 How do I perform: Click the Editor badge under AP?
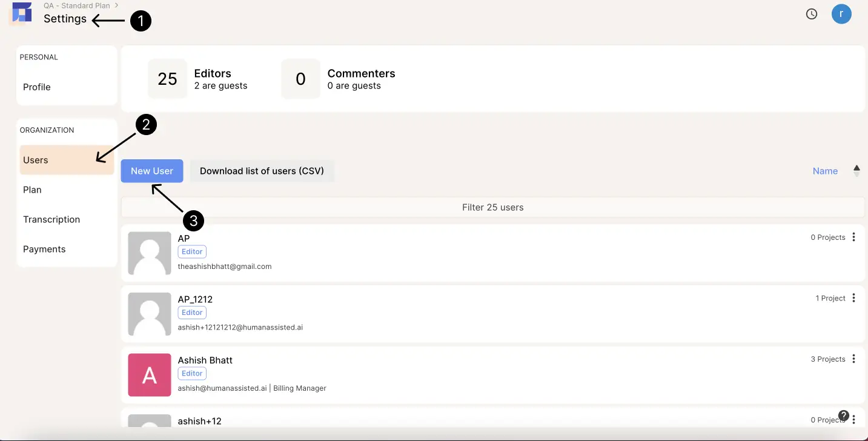192,251
